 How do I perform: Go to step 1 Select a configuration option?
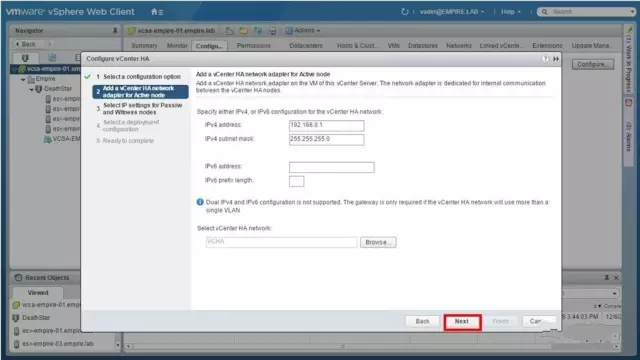click(141, 77)
